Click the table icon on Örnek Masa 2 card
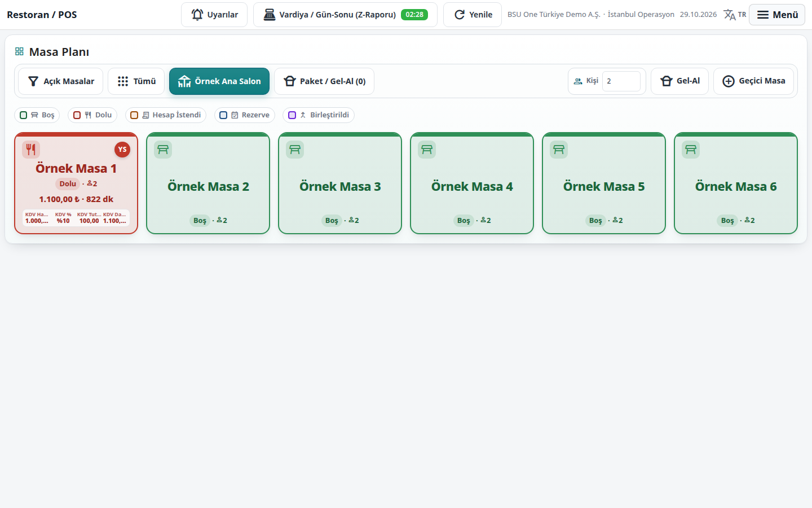This screenshot has height=508, width=812. [163, 150]
